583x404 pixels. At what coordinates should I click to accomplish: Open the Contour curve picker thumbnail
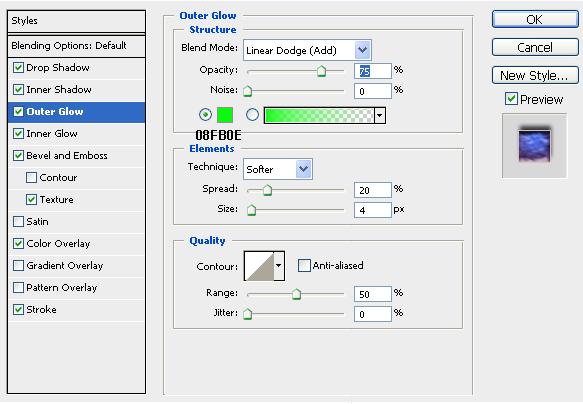click(259, 266)
